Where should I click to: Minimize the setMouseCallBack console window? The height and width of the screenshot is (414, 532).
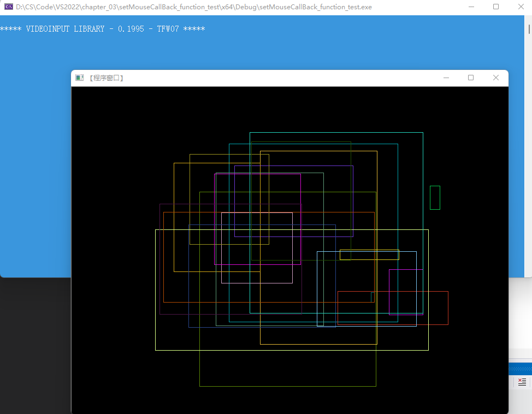tap(472, 7)
